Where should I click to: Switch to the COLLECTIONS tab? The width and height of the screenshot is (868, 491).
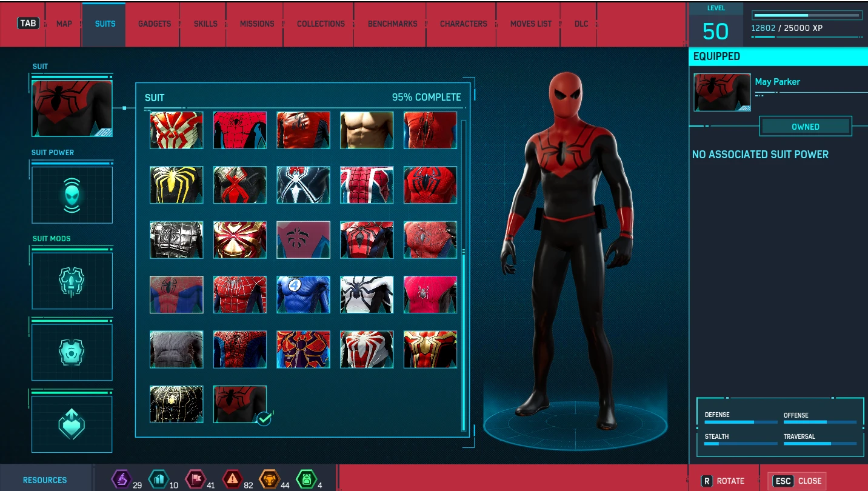321,24
